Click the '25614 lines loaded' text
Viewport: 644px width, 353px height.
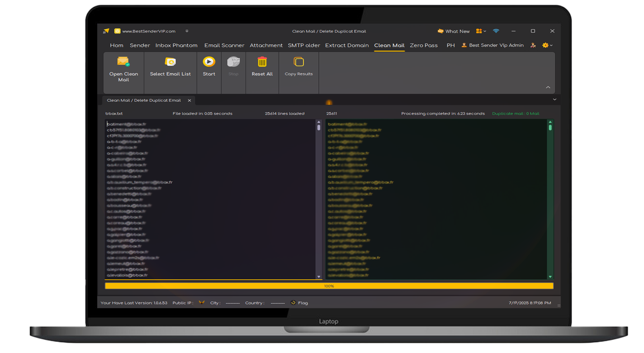click(x=284, y=114)
